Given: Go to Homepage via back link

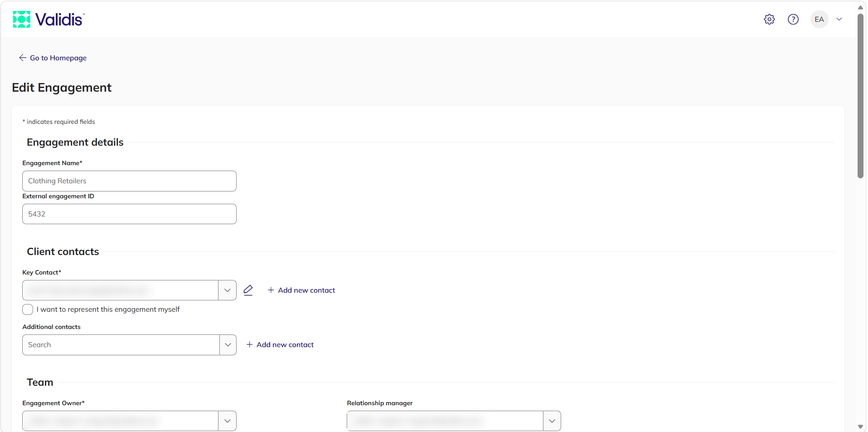Looking at the screenshot, I should [x=53, y=58].
